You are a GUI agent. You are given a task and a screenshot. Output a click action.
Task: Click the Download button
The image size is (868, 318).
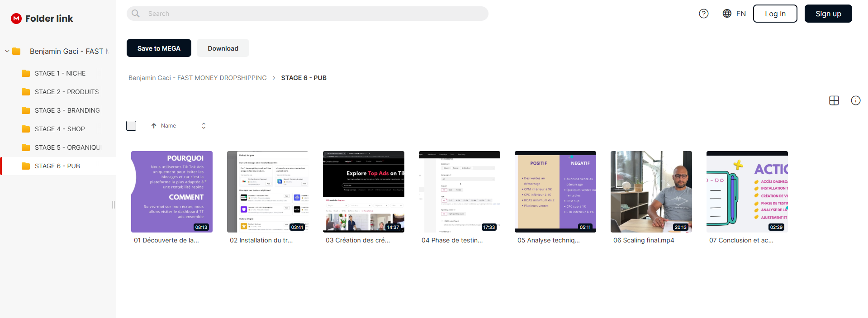(x=223, y=48)
